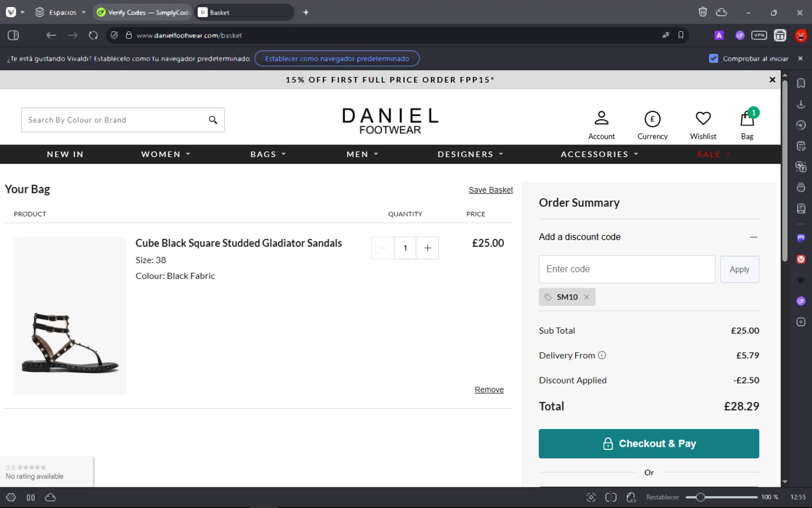812x508 pixels.
Task: Click the Save Basket link
Action: (x=490, y=190)
